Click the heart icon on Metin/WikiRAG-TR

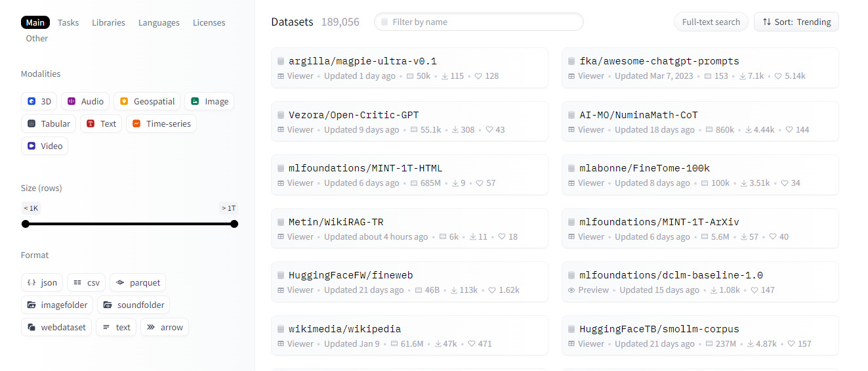(x=502, y=237)
